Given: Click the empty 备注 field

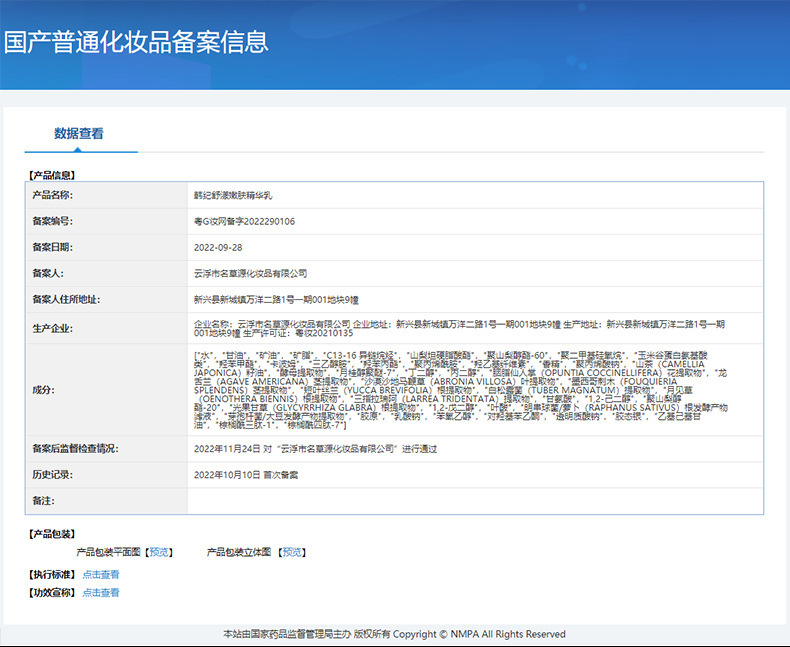Looking at the screenshot, I should click(475, 501).
